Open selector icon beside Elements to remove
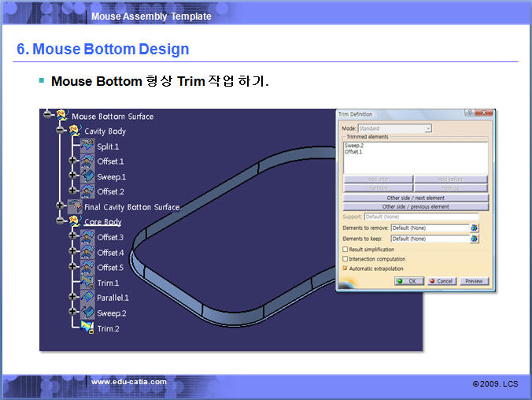The image size is (532, 400). (x=475, y=228)
